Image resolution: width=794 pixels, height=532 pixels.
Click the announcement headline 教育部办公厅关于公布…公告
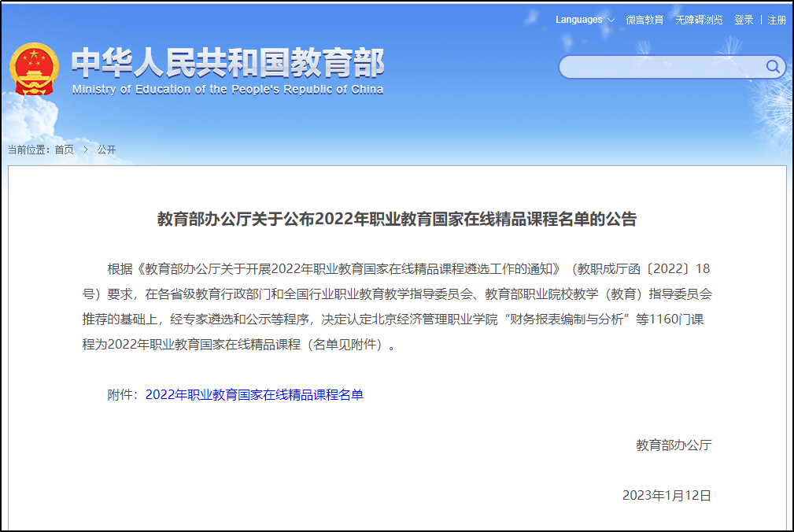point(397,220)
